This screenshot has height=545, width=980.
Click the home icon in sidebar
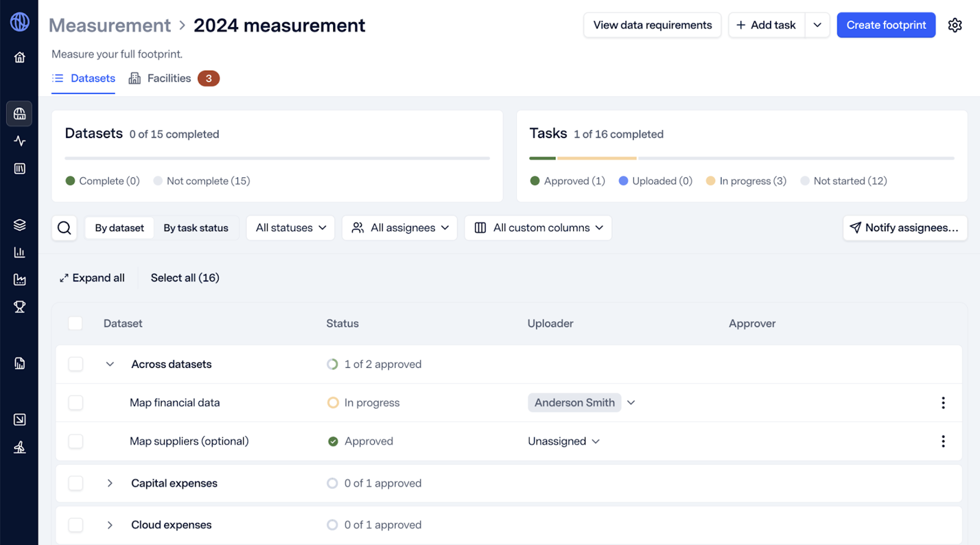pos(19,57)
